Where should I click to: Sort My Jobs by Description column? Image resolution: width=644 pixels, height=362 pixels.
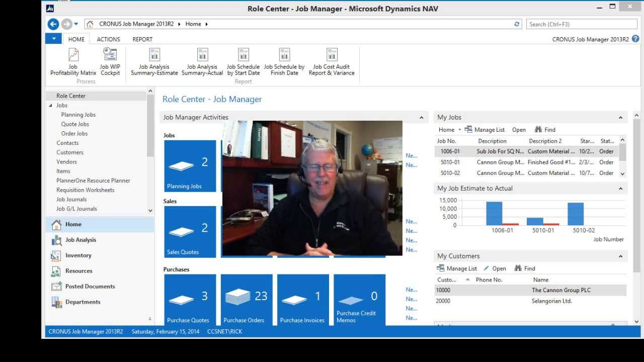point(492,141)
